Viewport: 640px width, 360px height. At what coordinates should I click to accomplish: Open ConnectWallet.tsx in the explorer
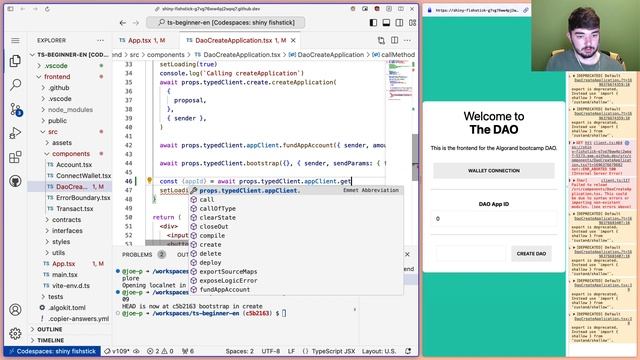coord(83,176)
